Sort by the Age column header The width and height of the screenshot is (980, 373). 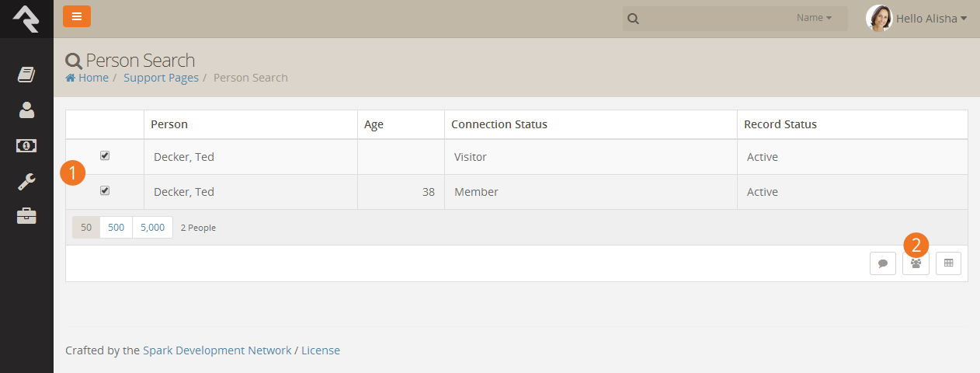[374, 124]
